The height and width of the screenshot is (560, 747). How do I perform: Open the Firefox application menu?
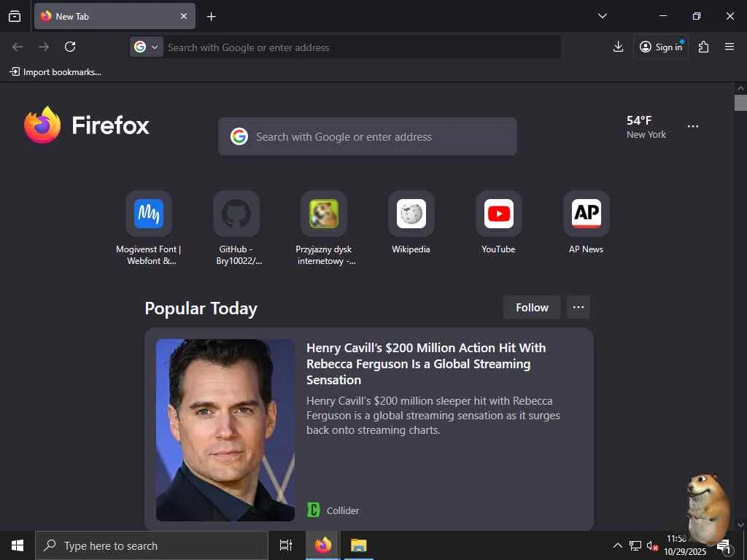click(729, 47)
